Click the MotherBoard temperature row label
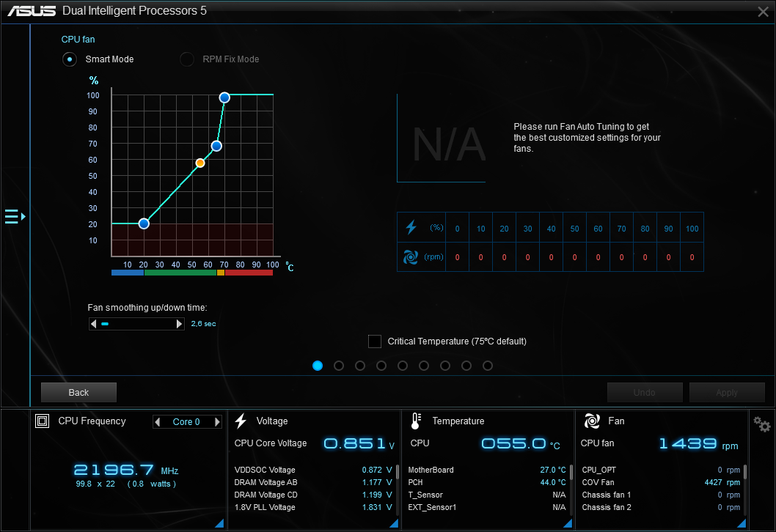776x532 pixels. 431,470
